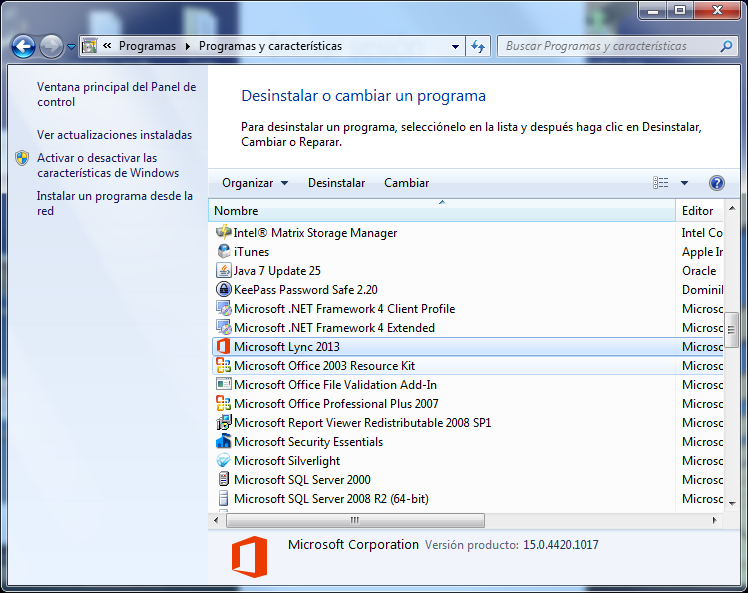This screenshot has width=748, height=593.
Task: Click the iTunes program icon
Action: tap(224, 252)
